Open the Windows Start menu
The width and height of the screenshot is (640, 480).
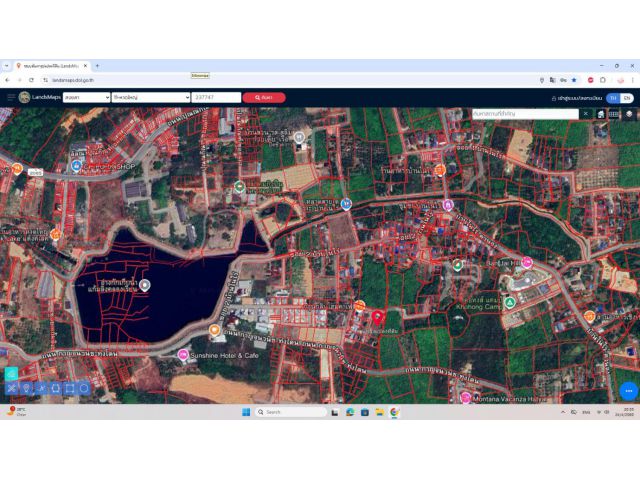246,412
